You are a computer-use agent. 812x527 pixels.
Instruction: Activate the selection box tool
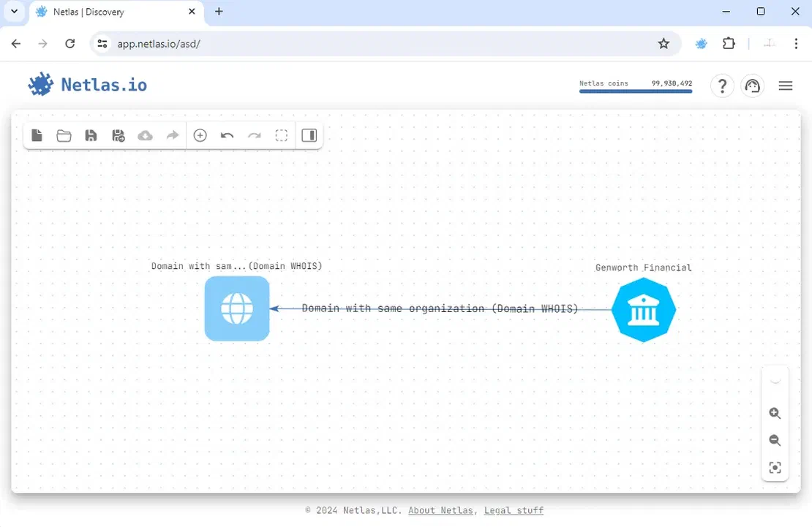click(x=281, y=135)
